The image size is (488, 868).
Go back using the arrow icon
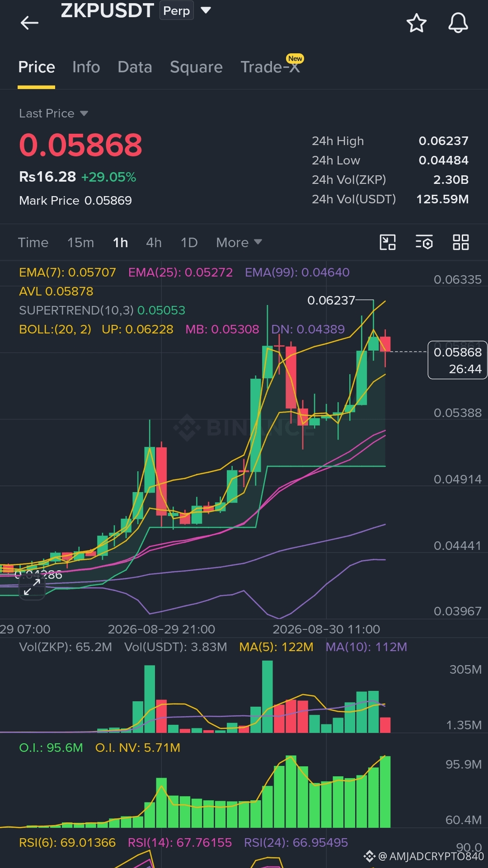point(29,23)
